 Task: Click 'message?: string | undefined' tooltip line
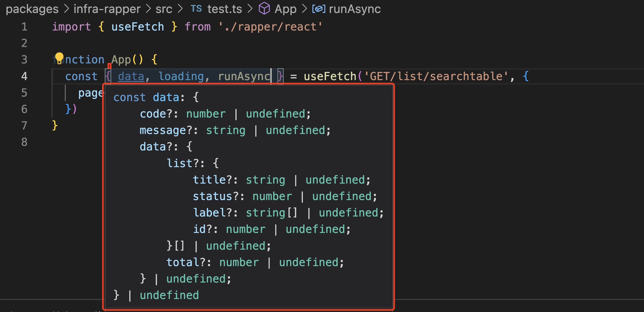pos(235,131)
